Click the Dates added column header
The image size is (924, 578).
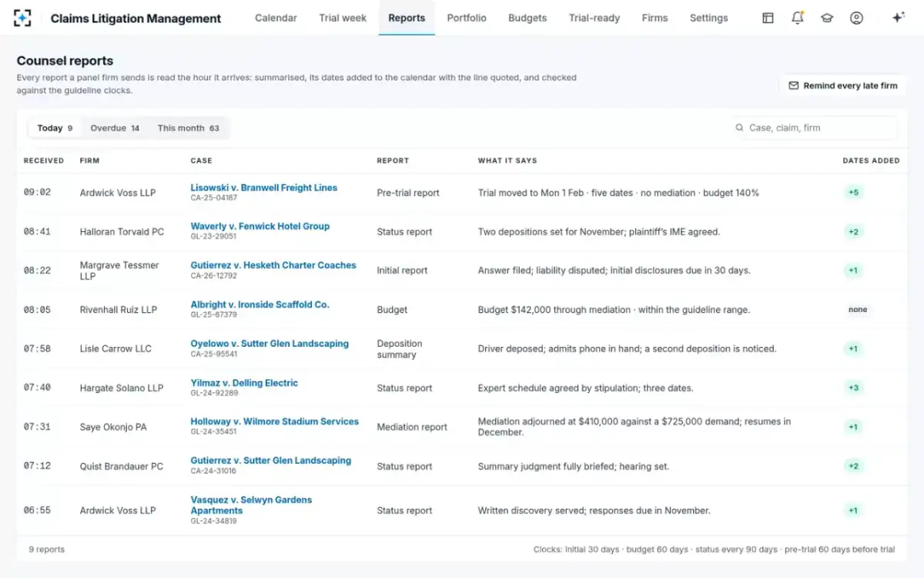[x=871, y=161]
